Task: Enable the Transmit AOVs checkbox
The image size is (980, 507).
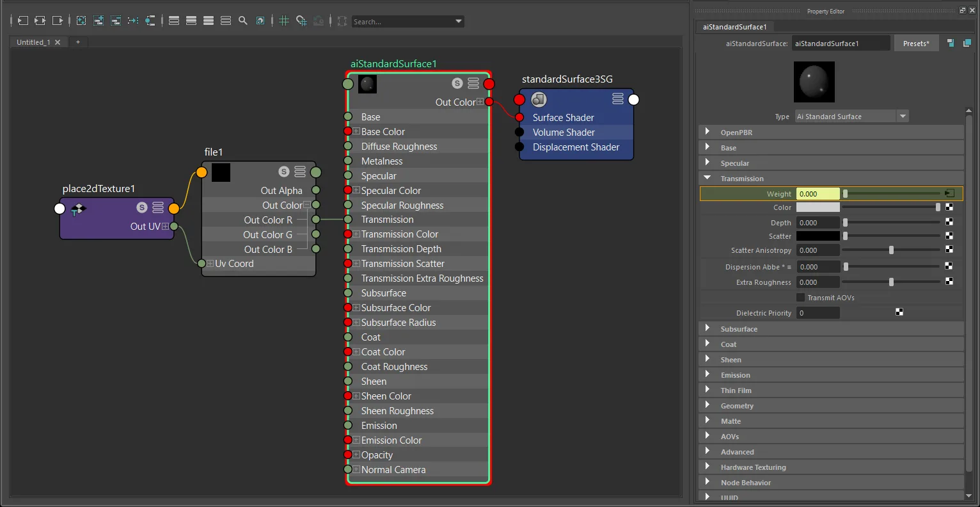Action: point(800,298)
